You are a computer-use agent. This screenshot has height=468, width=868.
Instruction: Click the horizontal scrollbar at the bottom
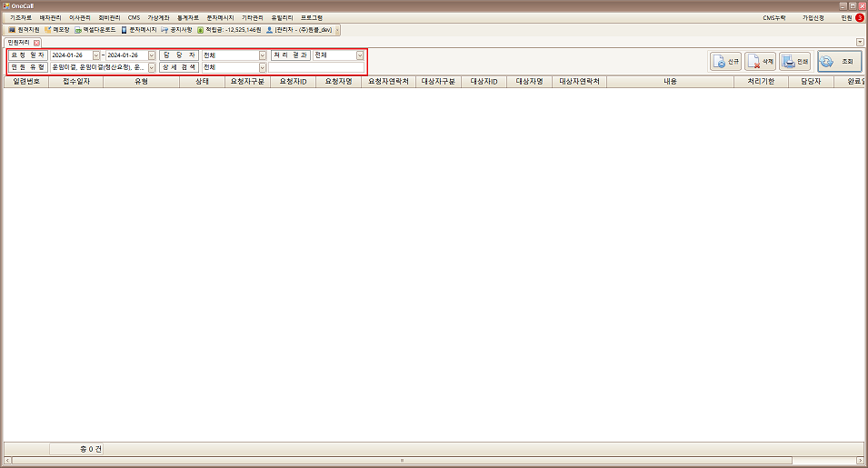[400, 461]
